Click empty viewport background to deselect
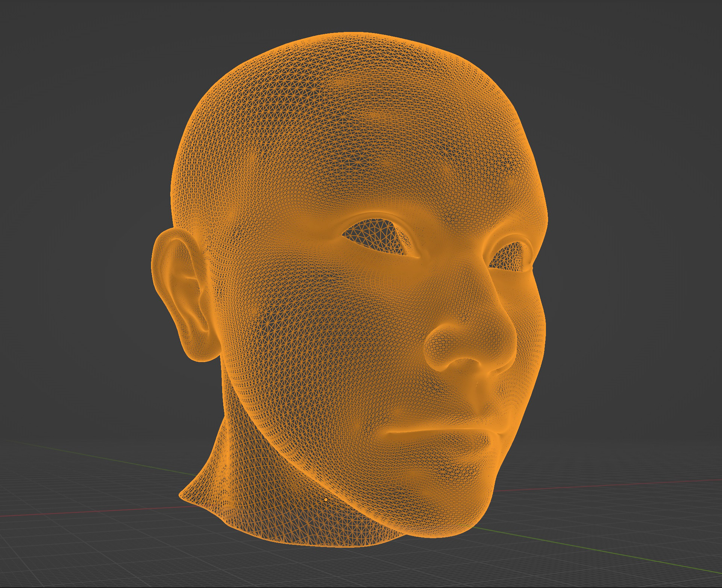Screen dimensions: 722x588 [75, 113]
